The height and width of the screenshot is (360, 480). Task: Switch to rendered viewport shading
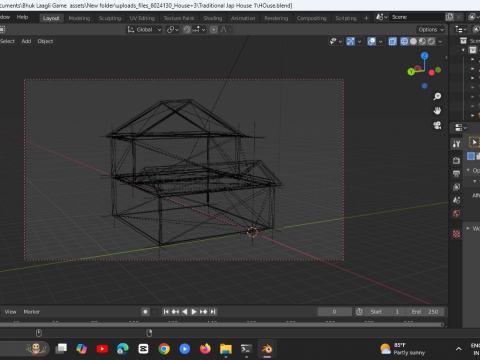coord(431,41)
